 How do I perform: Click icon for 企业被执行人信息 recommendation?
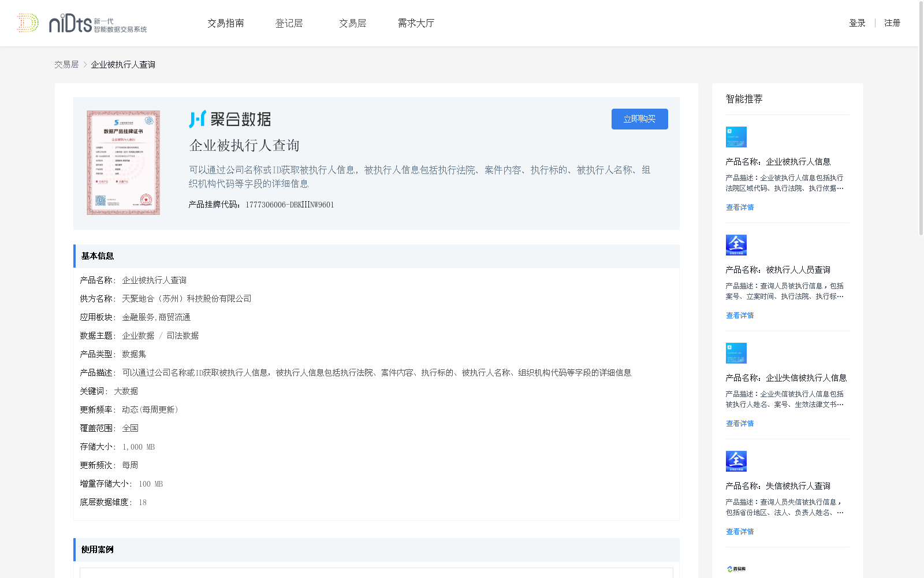point(736,137)
